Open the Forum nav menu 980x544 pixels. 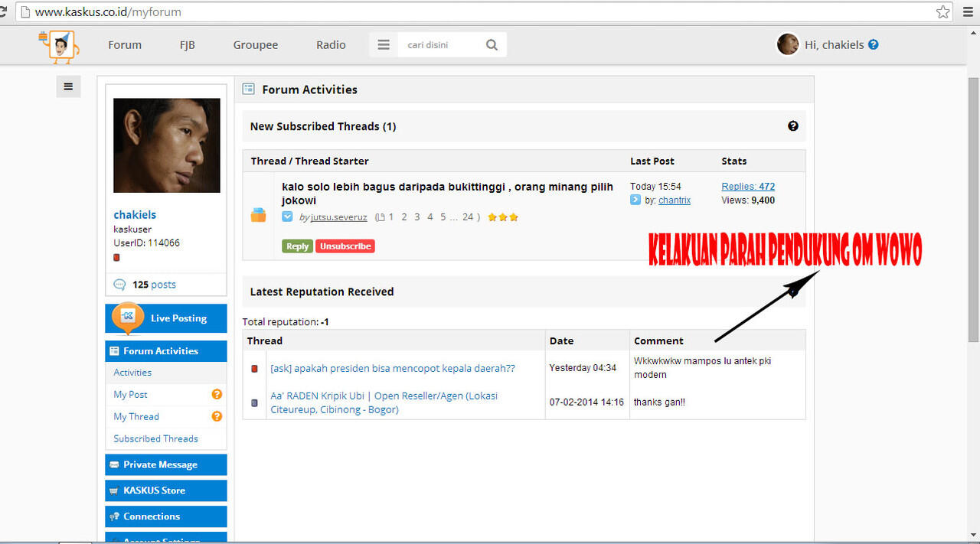125,44
